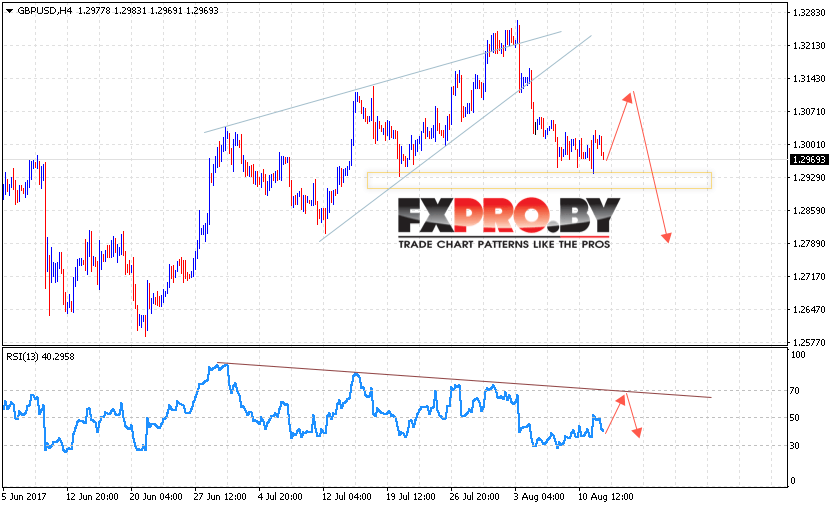Click the 1.31430 price scale label
This screenshot has width=830, height=508.
click(809, 78)
